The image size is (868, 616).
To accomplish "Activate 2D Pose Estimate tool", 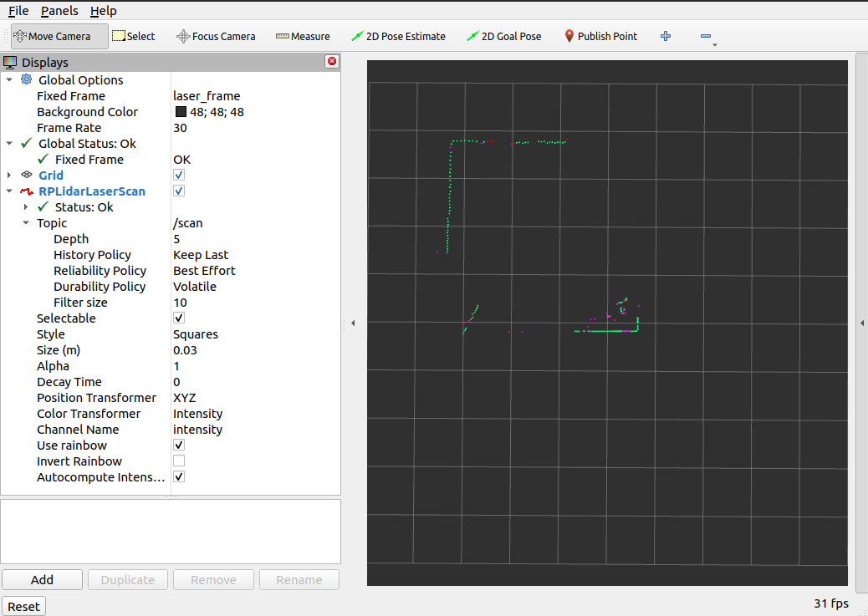I will click(x=398, y=36).
